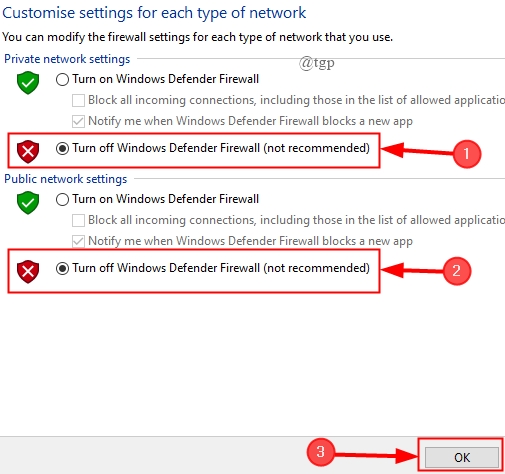
Task: Confirm changes with the OK button
Action: (x=462, y=457)
